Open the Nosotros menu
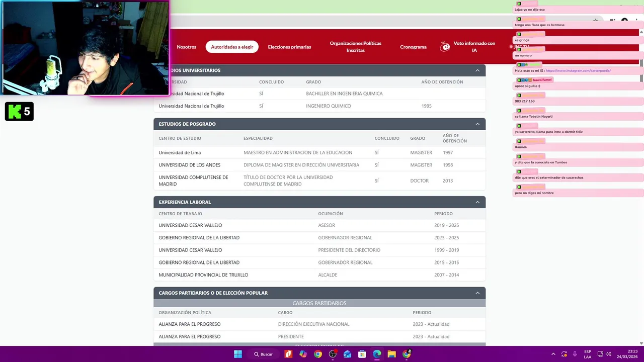The image size is (644, 362). coord(186,47)
